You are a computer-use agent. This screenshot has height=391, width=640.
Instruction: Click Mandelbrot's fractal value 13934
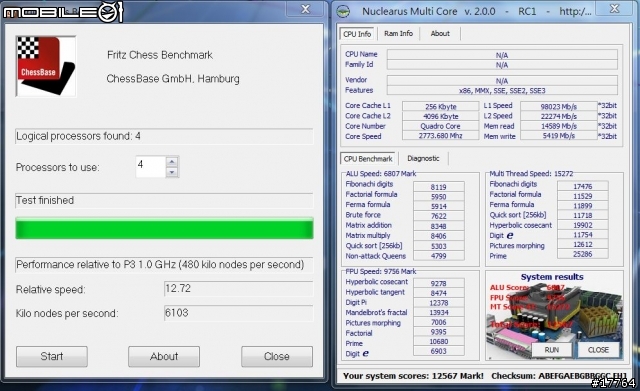pos(438,312)
